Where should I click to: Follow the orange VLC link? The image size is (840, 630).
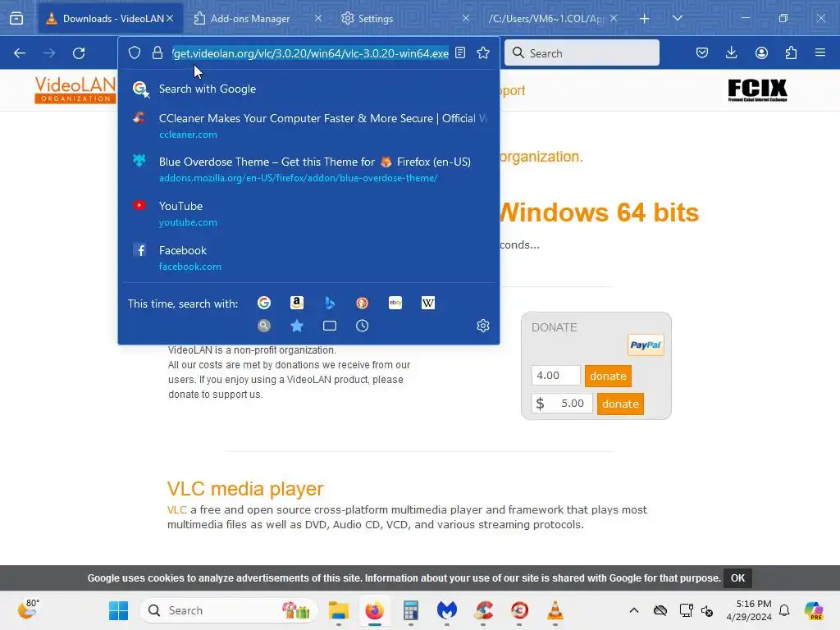pyautogui.click(x=177, y=509)
